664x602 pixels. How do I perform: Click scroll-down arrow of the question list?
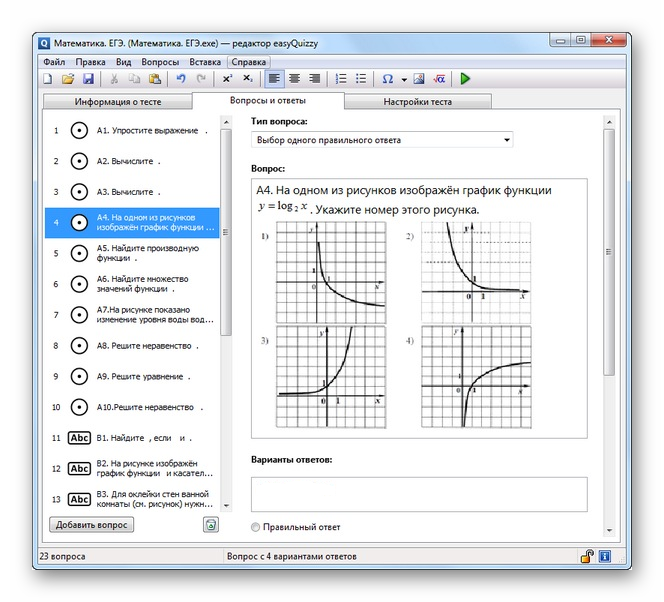[x=226, y=505]
